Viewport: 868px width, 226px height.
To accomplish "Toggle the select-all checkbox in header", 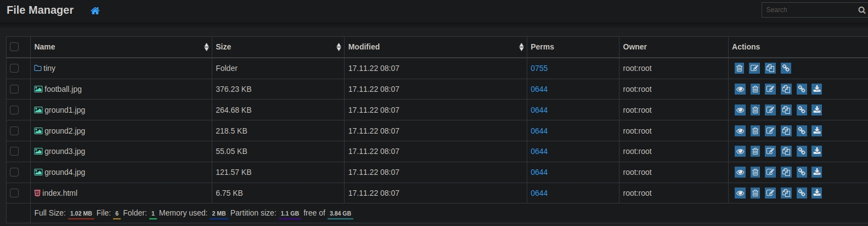I will pos(14,47).
